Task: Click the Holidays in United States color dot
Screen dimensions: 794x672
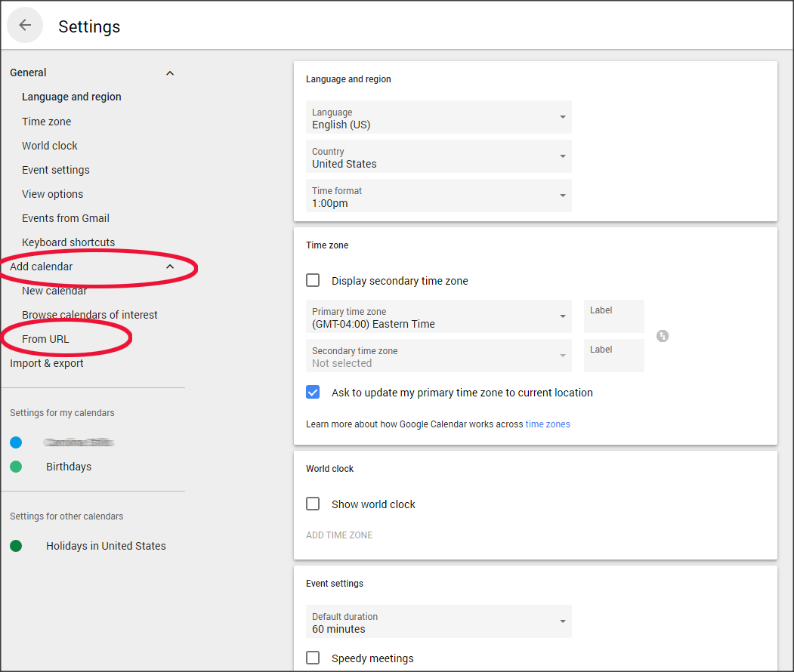Action: [x=16, y=546]
